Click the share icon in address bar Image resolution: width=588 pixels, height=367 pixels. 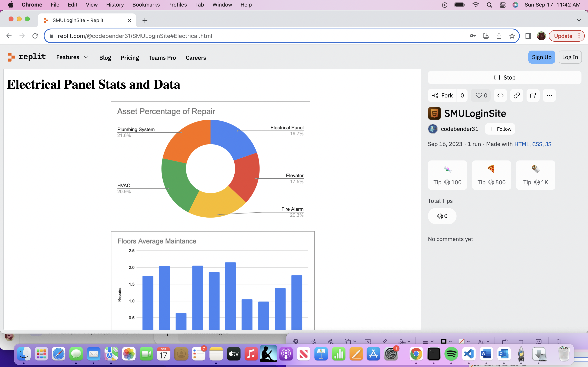(499, 36)
